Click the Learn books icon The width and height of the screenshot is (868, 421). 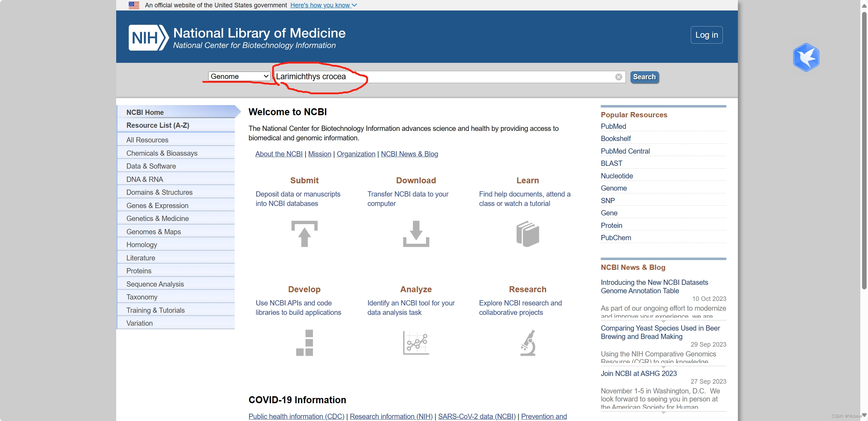(x=527, y=234)
